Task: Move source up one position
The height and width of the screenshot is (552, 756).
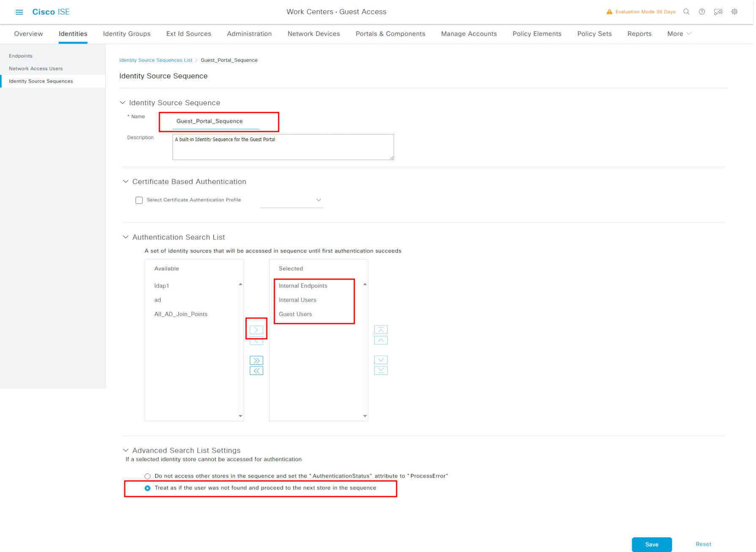Action: (381, 340)
